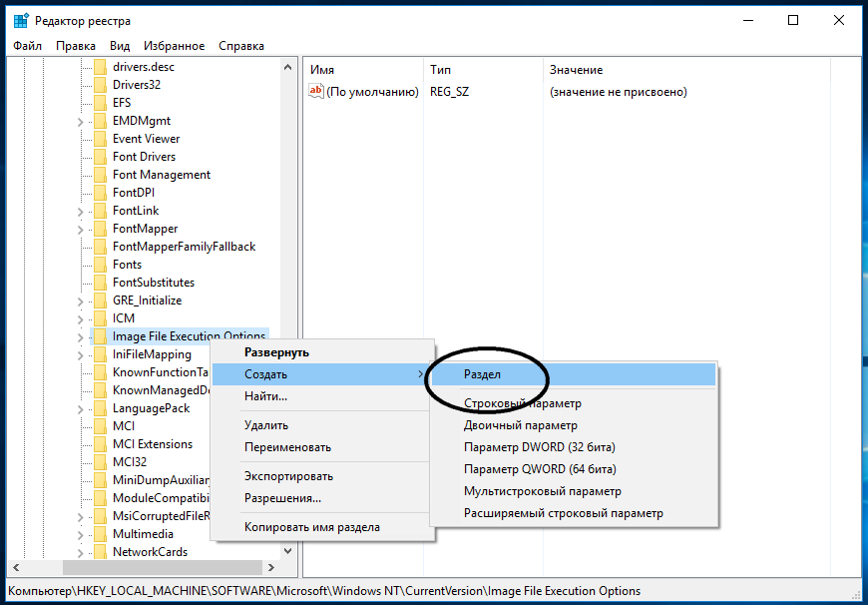Choose Удалить in the context menu
This screenshot has height=605, width=868.
pos(322,425)
